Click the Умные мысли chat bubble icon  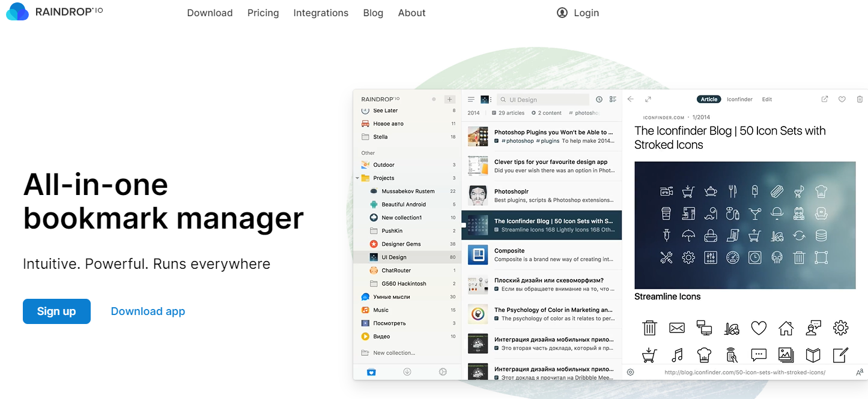[365, 297]
